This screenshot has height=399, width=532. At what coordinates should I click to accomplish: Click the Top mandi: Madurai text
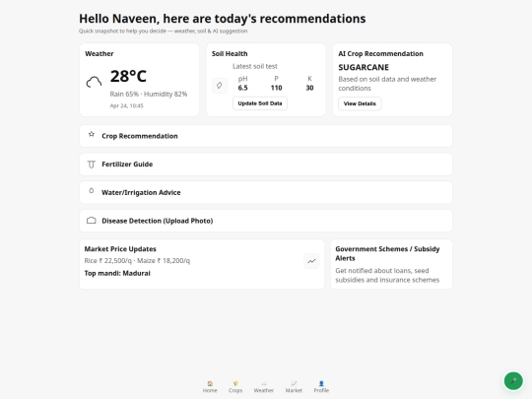(x=117, y=273)
